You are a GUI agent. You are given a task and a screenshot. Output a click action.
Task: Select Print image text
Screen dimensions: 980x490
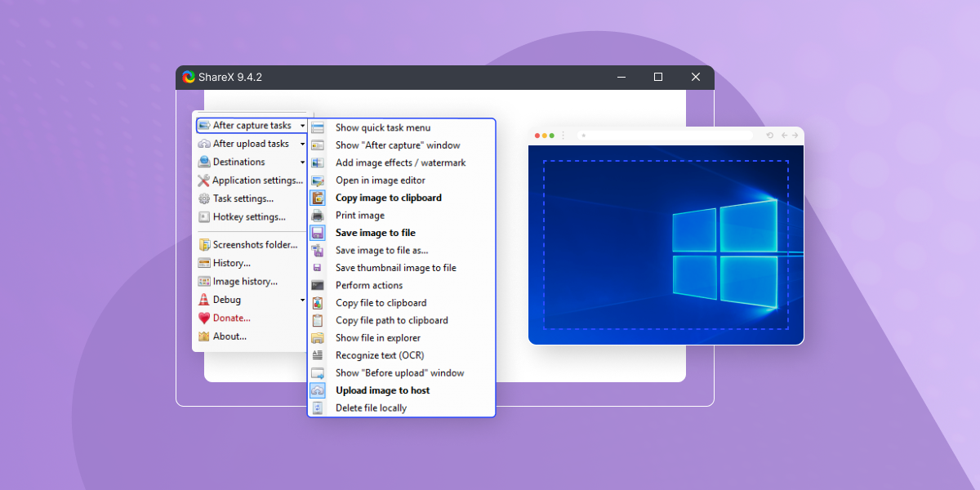[360, 216]
